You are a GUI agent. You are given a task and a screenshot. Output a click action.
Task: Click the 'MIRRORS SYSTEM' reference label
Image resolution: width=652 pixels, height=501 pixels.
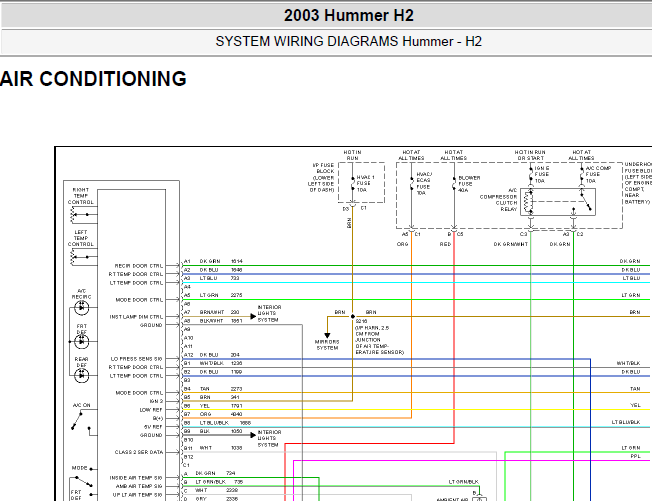tap(327, 345)
